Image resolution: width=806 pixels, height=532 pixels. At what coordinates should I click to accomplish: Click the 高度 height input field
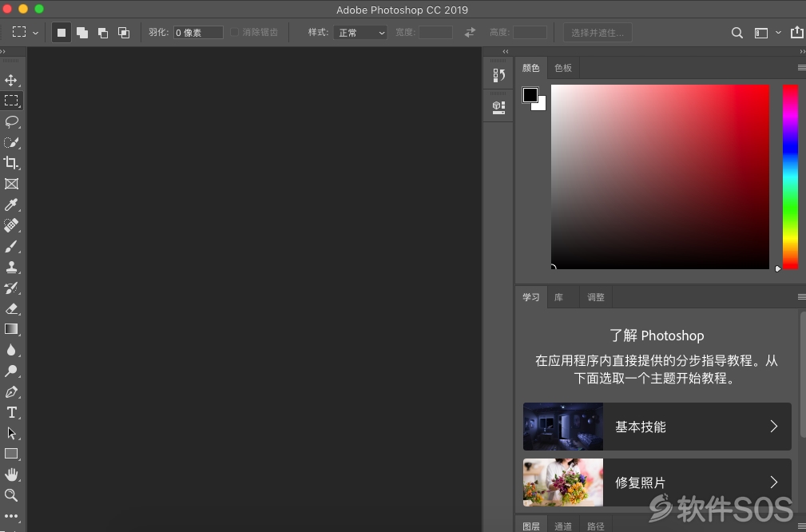pos(530,33)
